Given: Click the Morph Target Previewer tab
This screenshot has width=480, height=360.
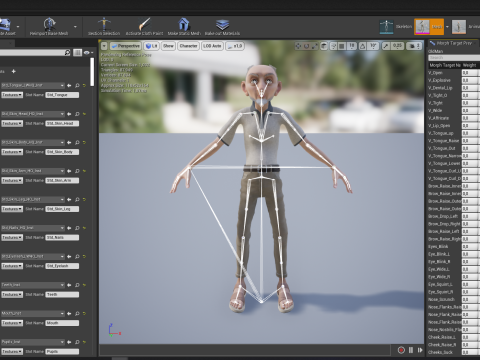Looking at the screenshot, I should click(453, 43).
